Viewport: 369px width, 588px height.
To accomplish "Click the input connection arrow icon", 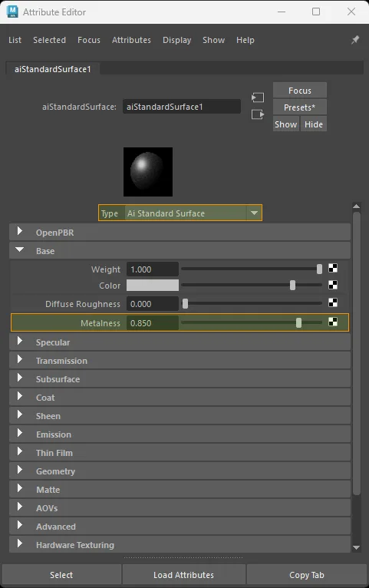I will [x=258, y=97].
